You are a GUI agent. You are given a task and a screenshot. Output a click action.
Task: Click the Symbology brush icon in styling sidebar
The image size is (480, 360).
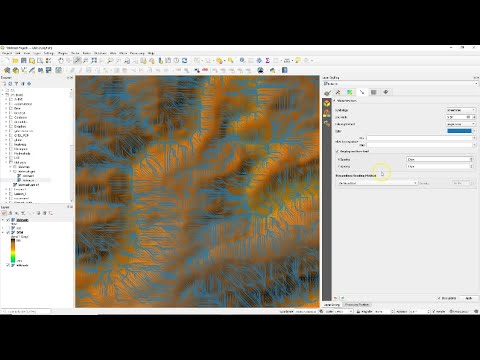tap(327, 93)
